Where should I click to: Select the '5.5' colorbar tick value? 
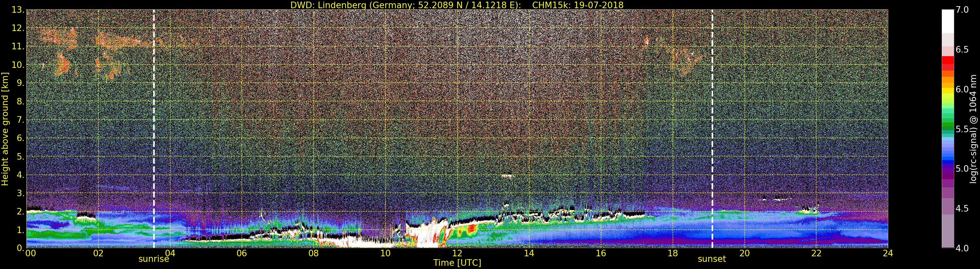pyautogui.click(x=962, y=129)
